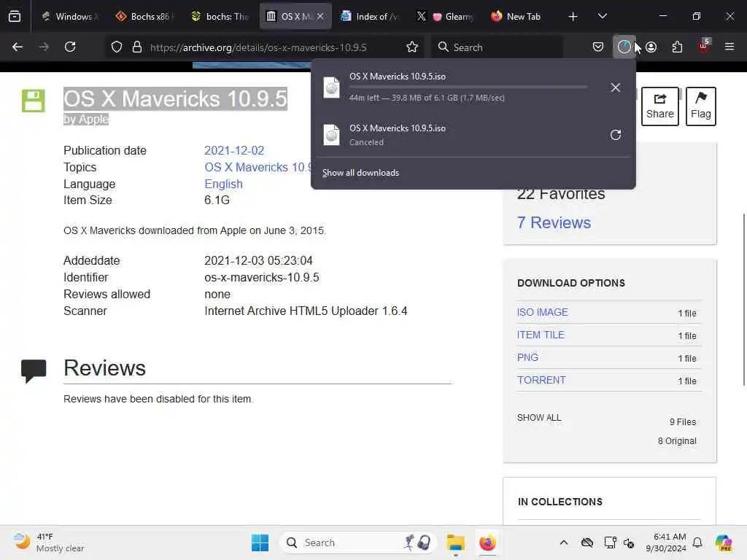This screenshot has width=747, height=560.
Task: Open the 7 Reviews link
Action: [554, 222]
